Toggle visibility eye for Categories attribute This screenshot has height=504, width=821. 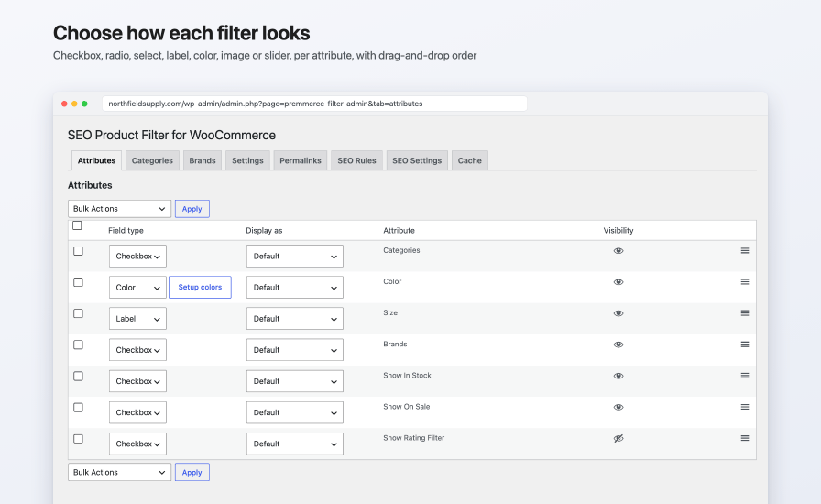(x=618, y=250)
